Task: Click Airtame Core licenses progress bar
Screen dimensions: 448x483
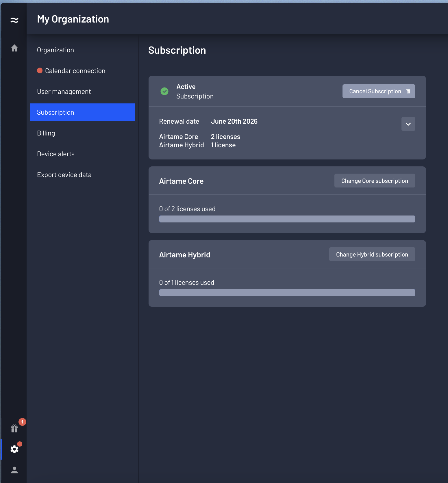Action: point(287,219)
